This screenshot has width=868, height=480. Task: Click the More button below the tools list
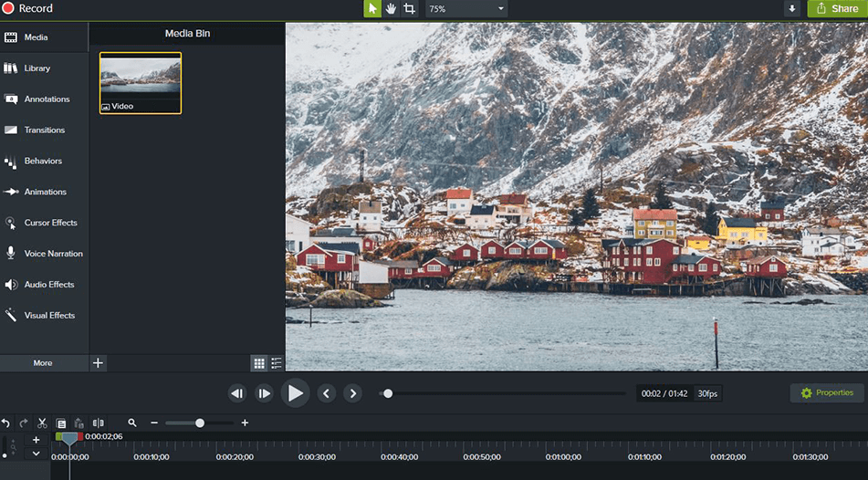[x=43, y=363]
